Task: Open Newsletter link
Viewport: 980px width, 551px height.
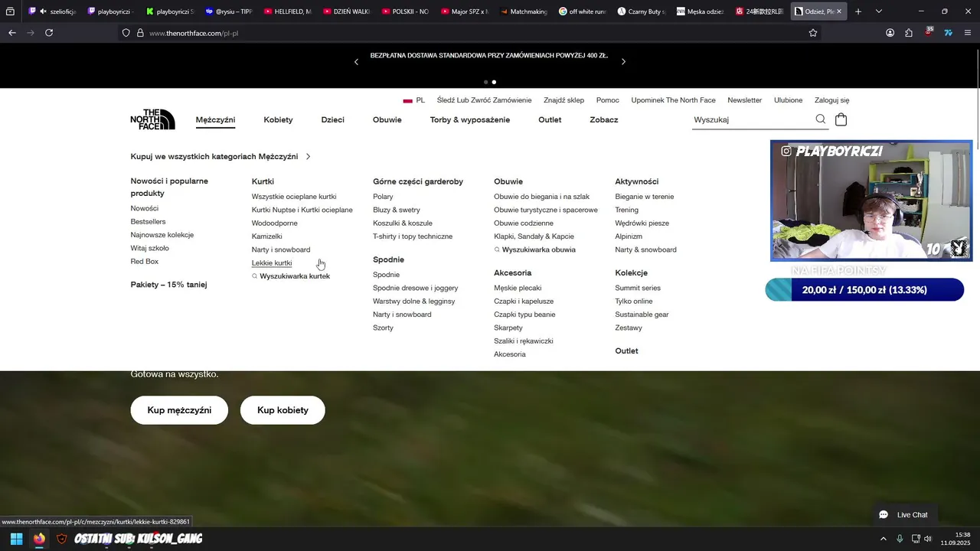Action: tap(744, 100)
